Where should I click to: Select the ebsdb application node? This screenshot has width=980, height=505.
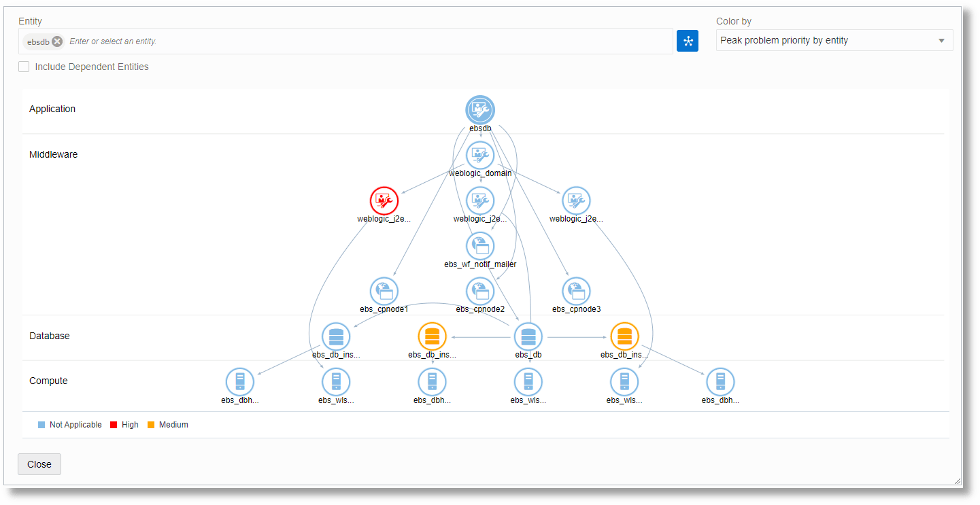pos(480,109)
